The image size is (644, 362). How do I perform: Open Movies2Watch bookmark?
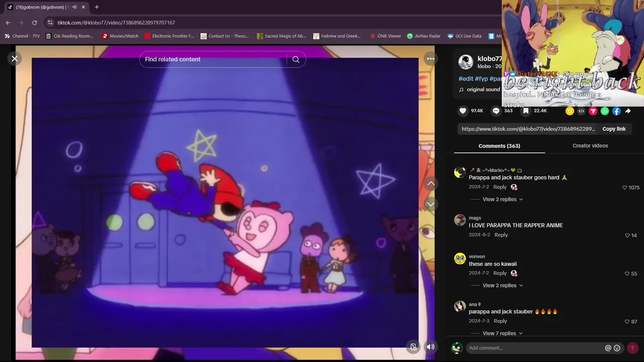120,36
